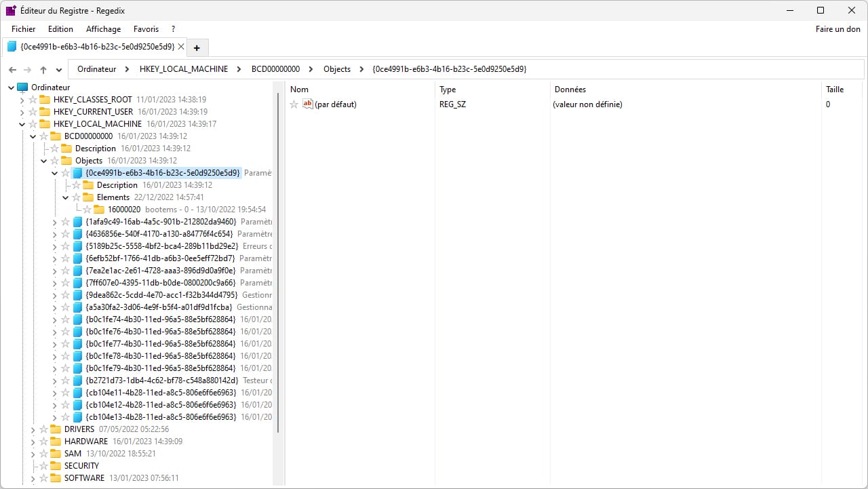Image resolution: width=868 pixels, height=489 pixels.
Task: Click BCD00000000 in the address breadcrumb
Action: pyautogui.click(x=275, y=69)
